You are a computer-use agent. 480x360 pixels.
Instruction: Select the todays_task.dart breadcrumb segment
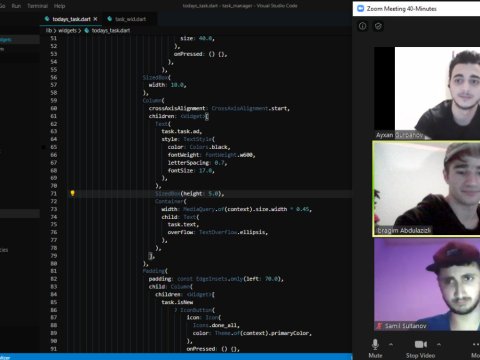111,30
